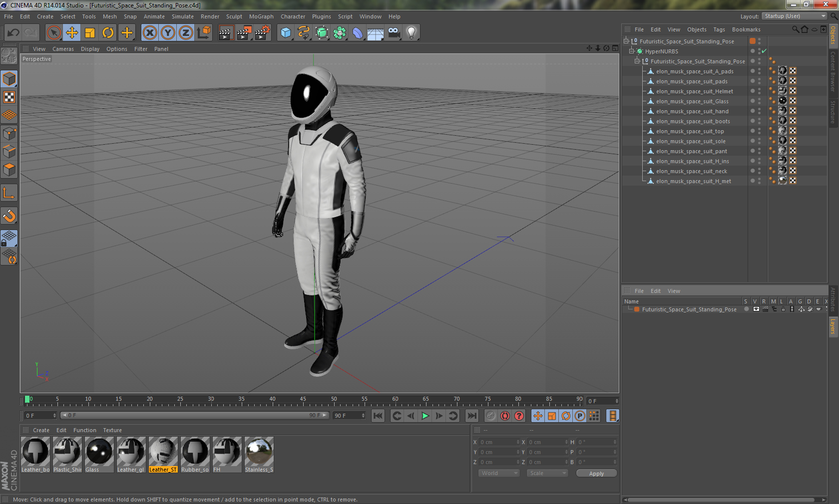The width and height of the screenshot is (839, 504).
Task: Toggle rotation keyframe recording
Action: pos(566,416)
